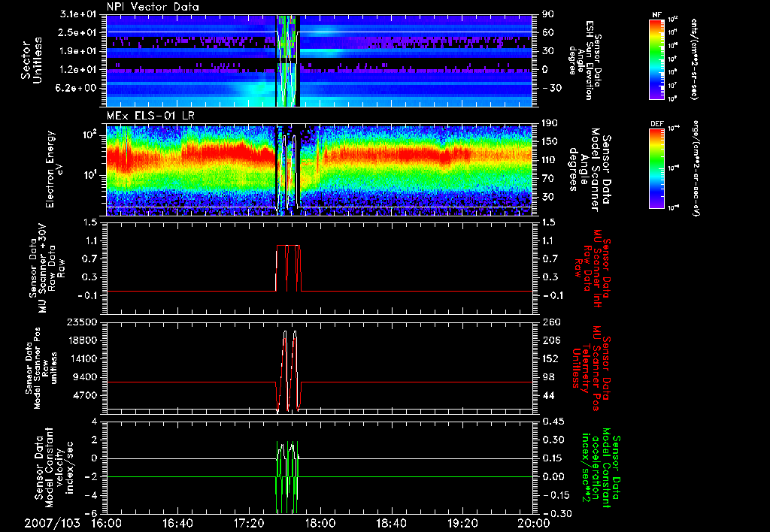Screen dimensions: 770x532
Task: Click the 110 scanner angle tick
Action: (550, 160)
